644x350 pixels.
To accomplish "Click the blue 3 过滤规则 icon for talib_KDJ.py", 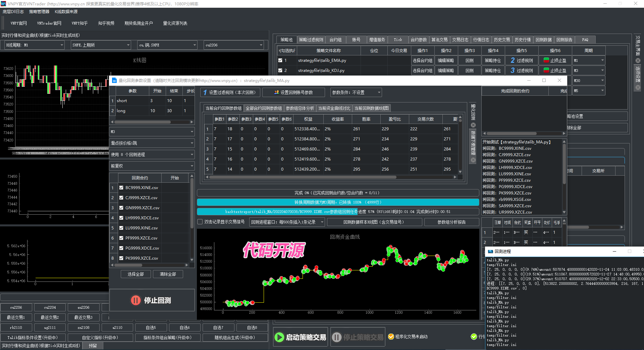I will (513, 71).
